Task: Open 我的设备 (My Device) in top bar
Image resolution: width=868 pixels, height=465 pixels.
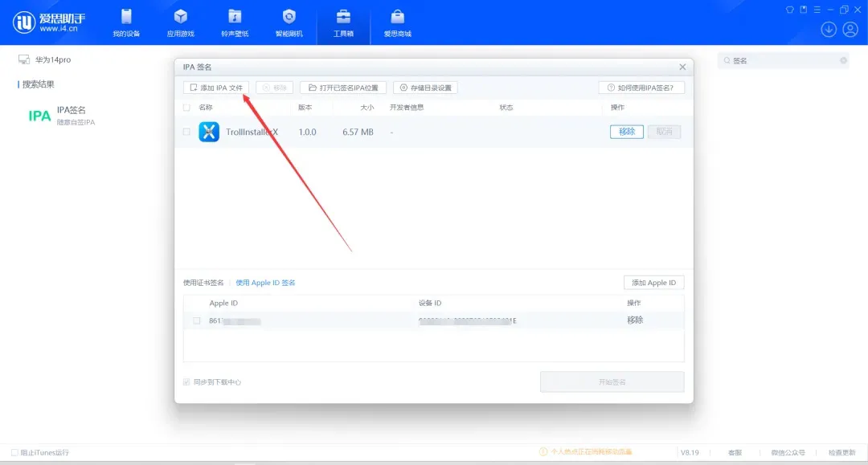Action: [x=126, y=22]
